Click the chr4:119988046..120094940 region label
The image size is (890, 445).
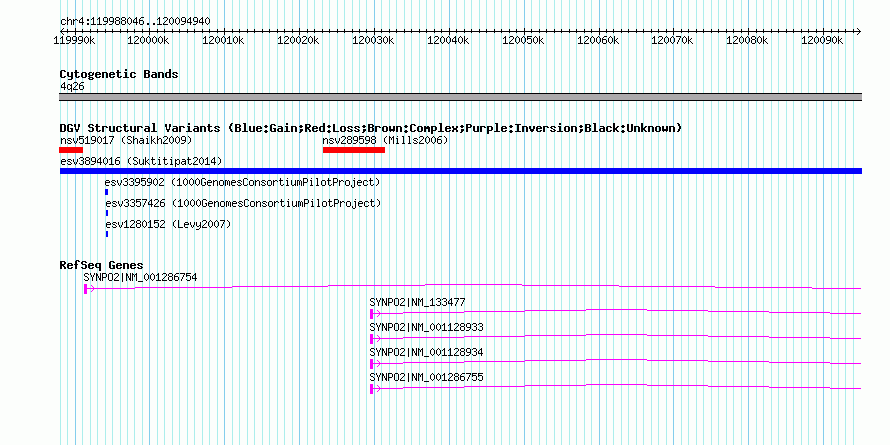click(135, 22)
